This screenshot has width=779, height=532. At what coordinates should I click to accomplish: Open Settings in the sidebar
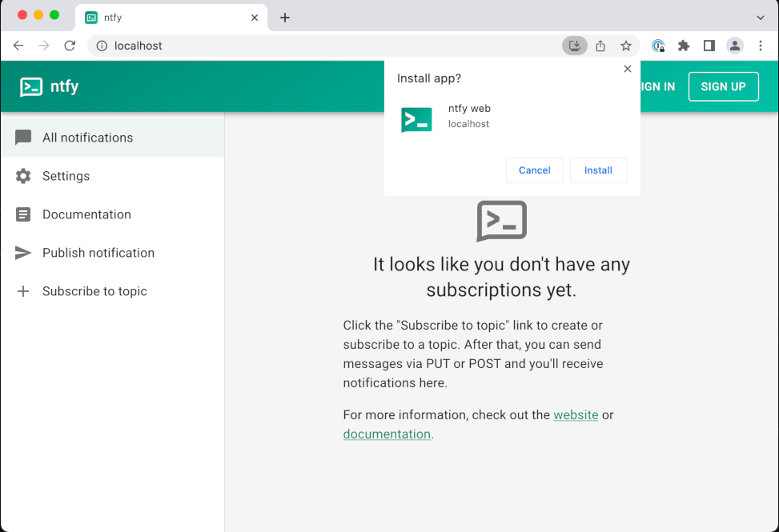click(x=66, y=176)
